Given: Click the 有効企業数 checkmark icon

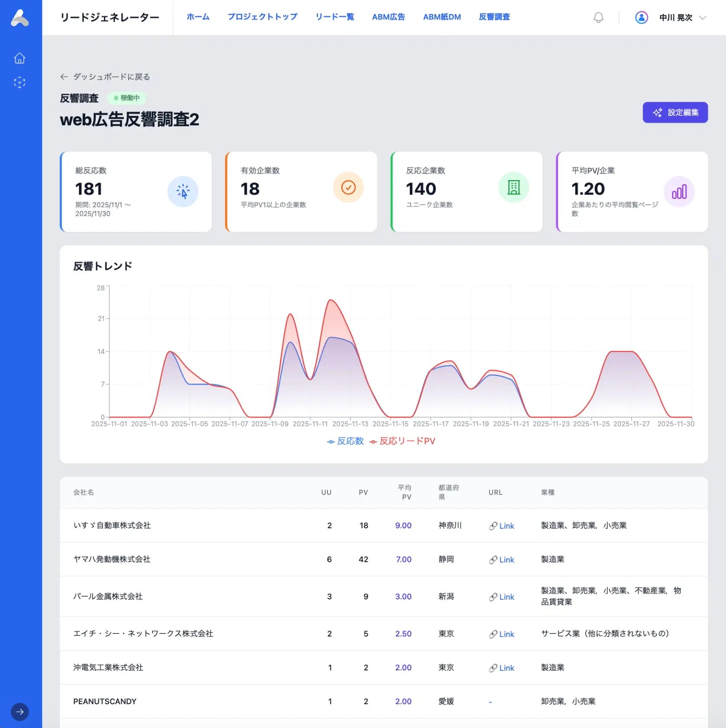Looking at the screenshot, I should coord(348,187).
